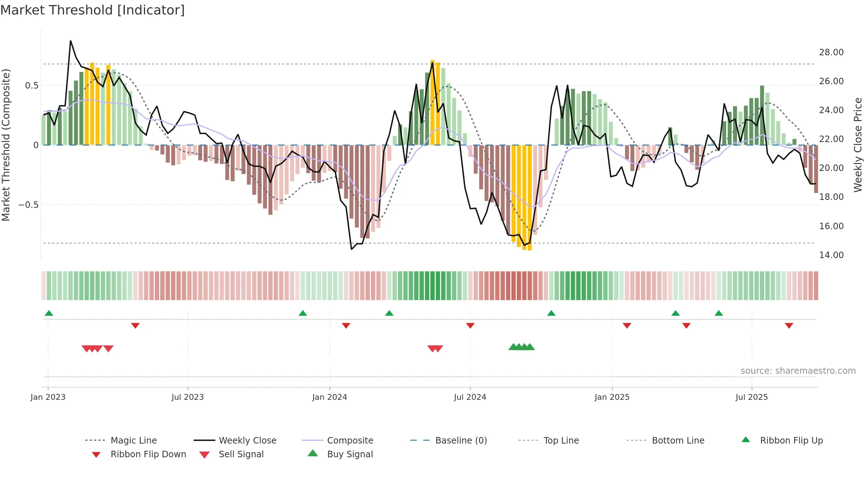Toggle the Ribbon Flip Down legend entry
The width and height of the screenshot is (868, 488).
coord(139,454)
